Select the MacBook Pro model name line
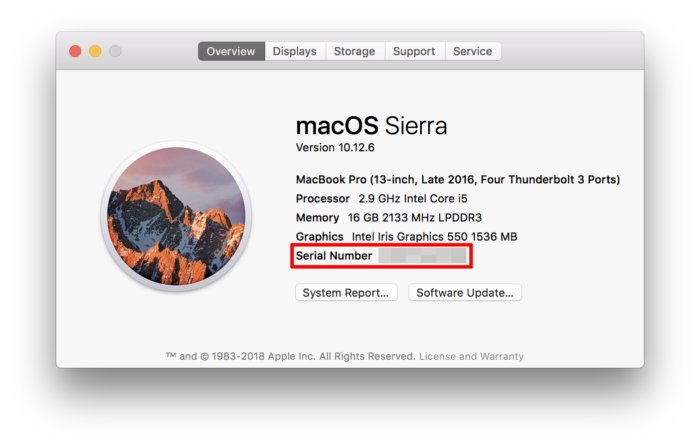 coord(458,179)
